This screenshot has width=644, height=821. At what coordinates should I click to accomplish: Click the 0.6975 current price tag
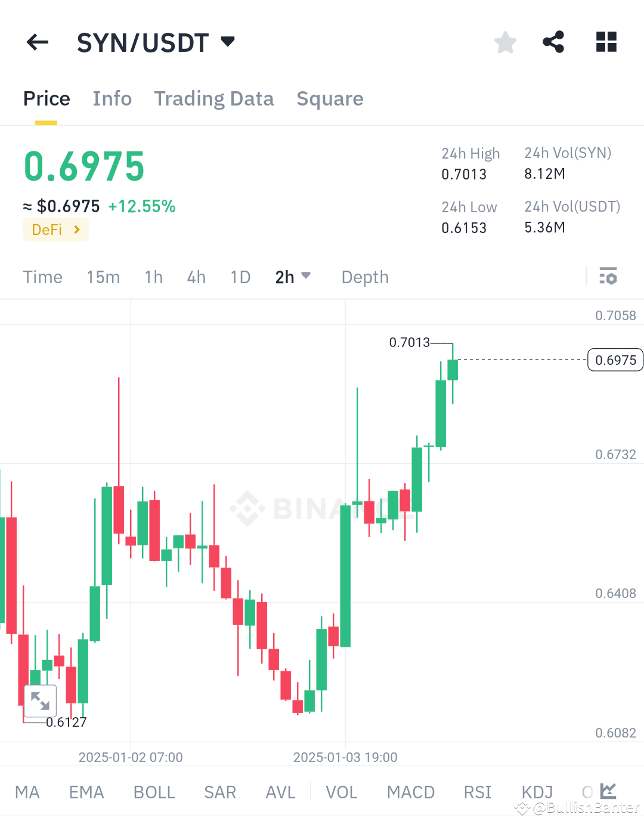coord(615,360)
